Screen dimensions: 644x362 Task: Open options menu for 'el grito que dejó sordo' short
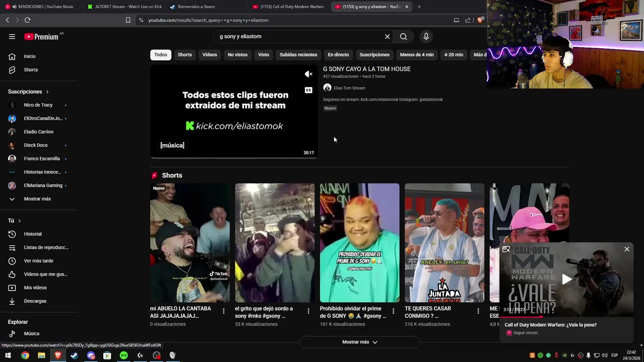pos(308,311)
